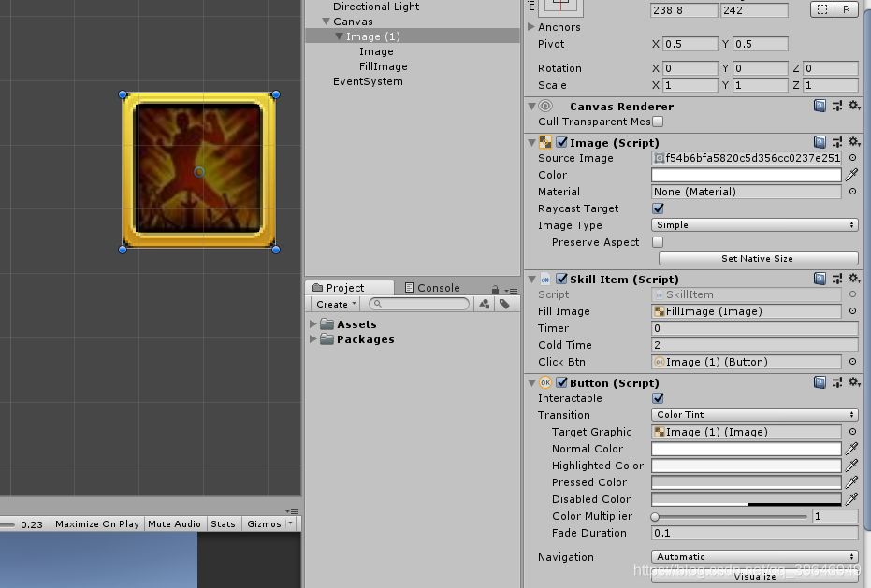Image resolution: width=871 pixels, height=588 pixels.
Task: Disable the Button (Script) component checkbox
Action: point(561,382)
